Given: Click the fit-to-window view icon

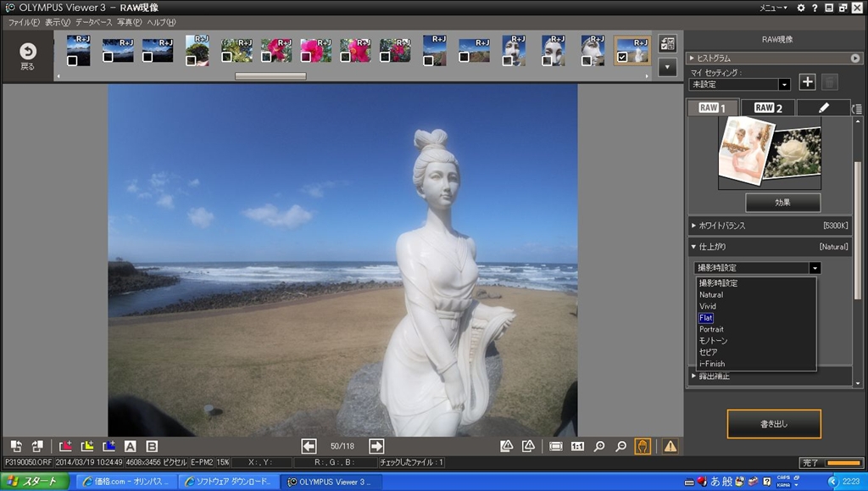Looking at the screenshot, I should [555, 446].
